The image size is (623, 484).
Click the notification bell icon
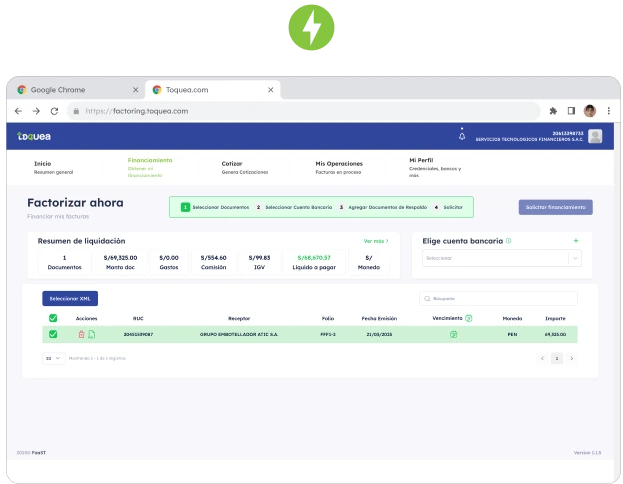pos(462,135)
